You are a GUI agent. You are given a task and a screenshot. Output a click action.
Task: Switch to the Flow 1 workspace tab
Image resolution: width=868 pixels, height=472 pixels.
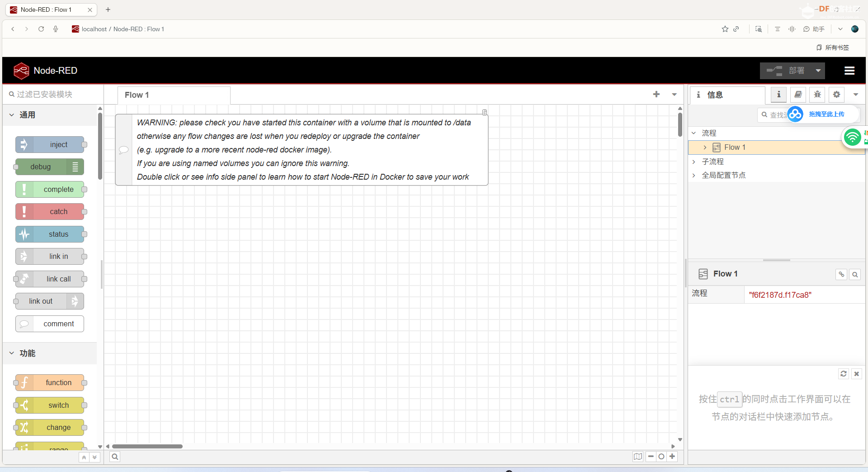pos(174,95)
